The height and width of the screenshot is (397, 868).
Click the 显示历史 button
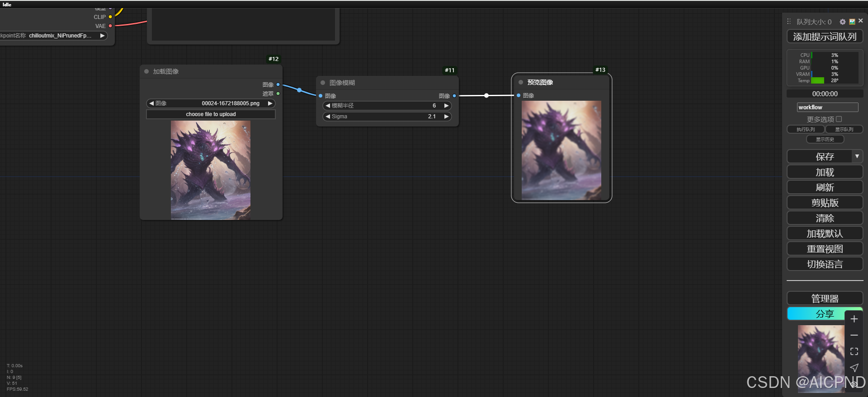pos(825,139)
